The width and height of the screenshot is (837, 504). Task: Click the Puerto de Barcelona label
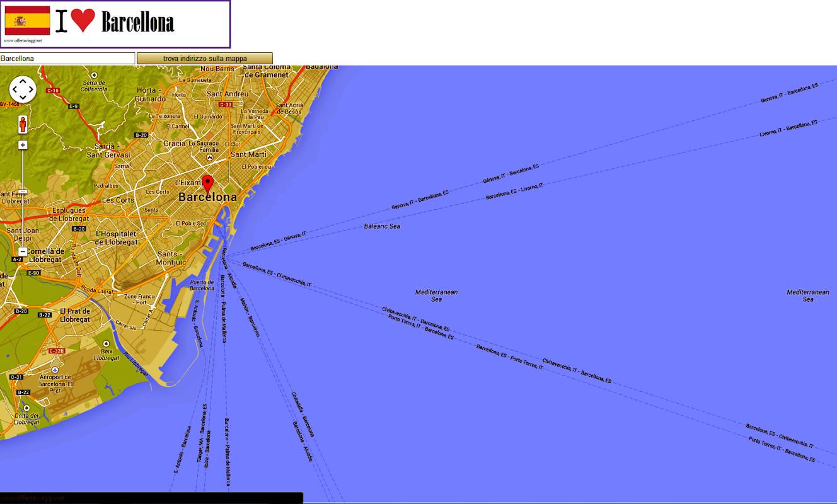tap(202, 285)
